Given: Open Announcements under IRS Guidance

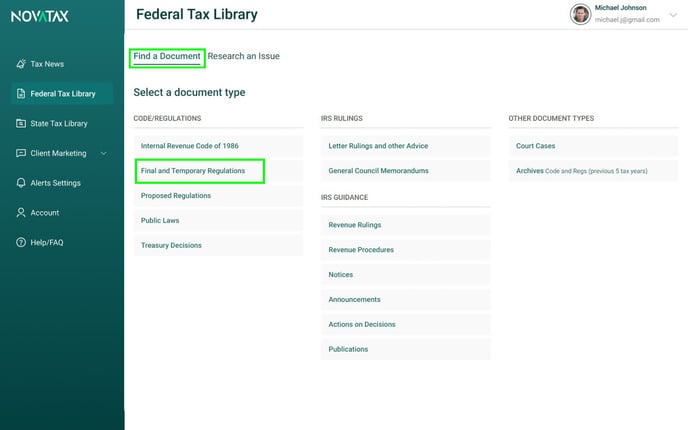Looking at the screenshot, I should (x=406, y=299).
